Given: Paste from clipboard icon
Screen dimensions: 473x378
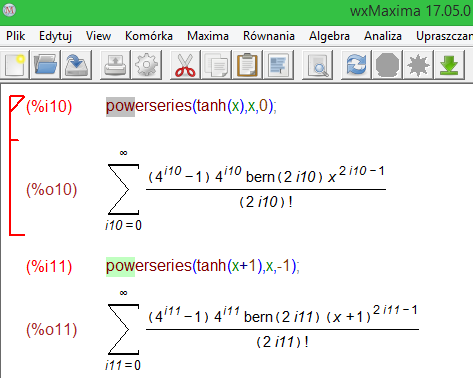Looking at the screenshot, I should pyautogui.click(x=247, y=65).
